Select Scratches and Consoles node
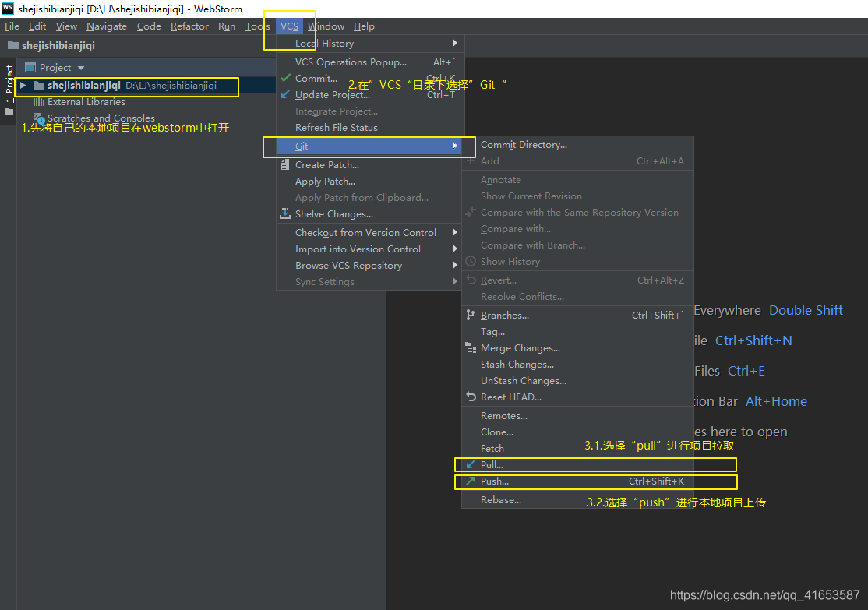This screenshot has width=868, height=610. [101, 118]
